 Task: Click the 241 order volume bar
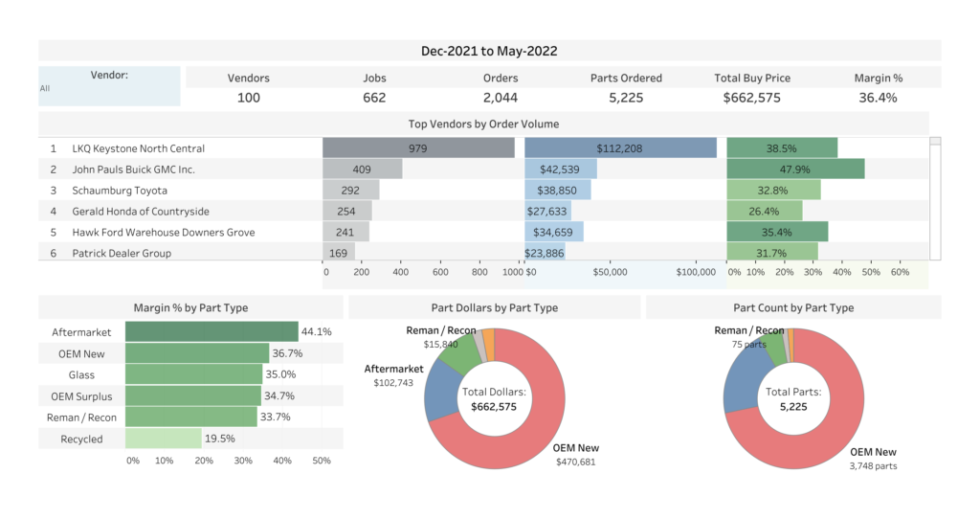pyautogui.click(x=346, y=232)
